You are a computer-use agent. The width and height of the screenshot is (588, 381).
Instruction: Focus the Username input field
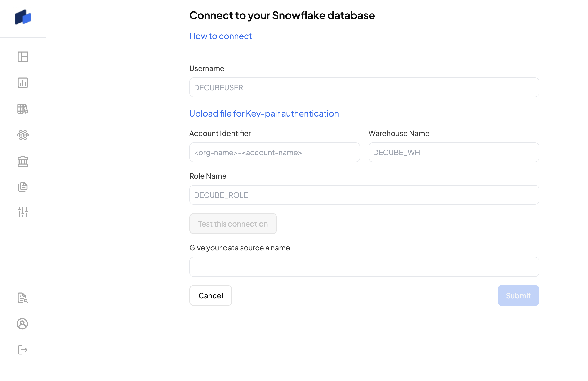point(364,87)
